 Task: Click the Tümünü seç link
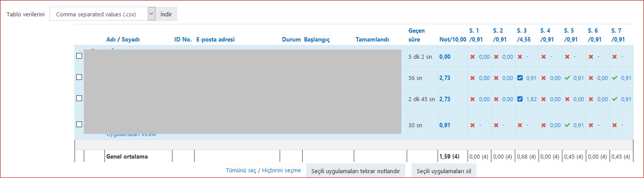[241, 170]
